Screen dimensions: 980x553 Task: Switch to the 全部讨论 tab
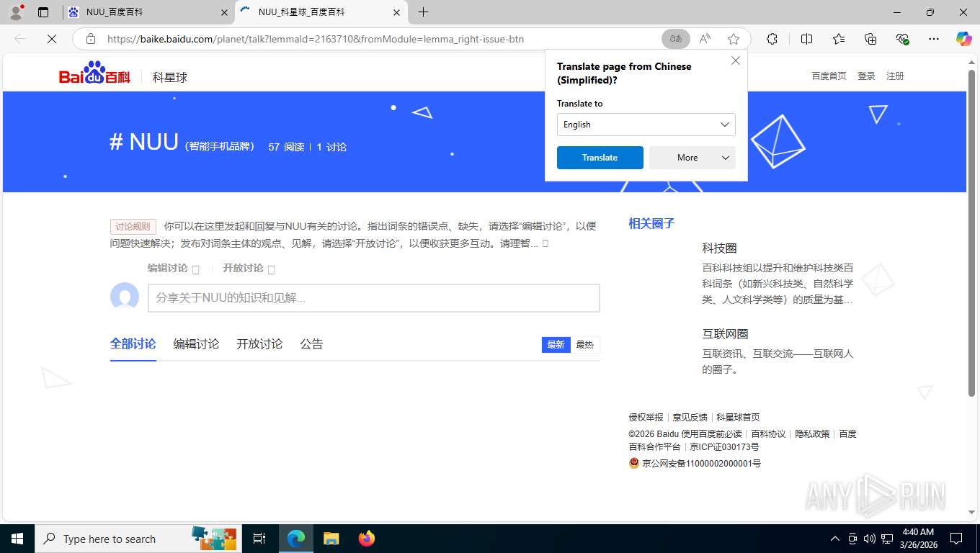click(133, 344)
